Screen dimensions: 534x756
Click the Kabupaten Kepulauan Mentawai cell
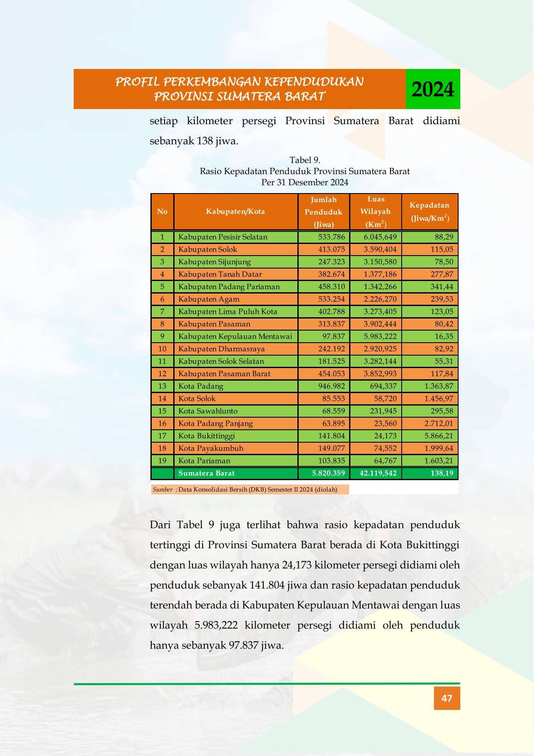235,336
